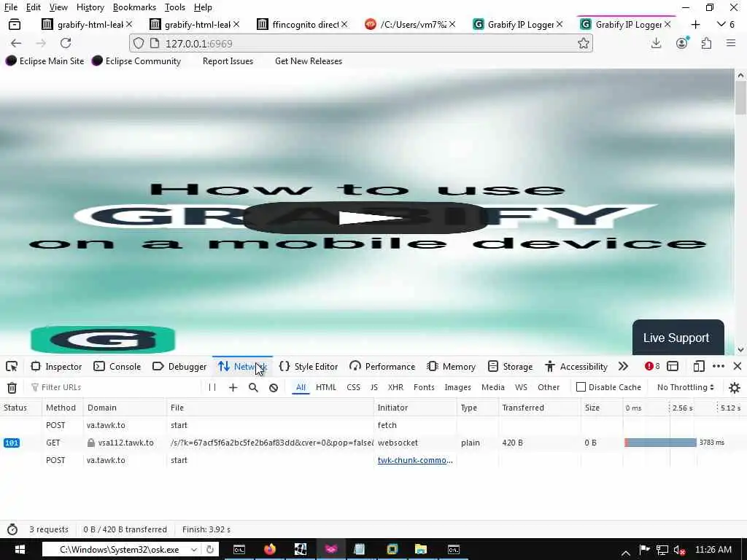
Task: Open Eclipse Main Site bookmark
Action: coord(44,61)
